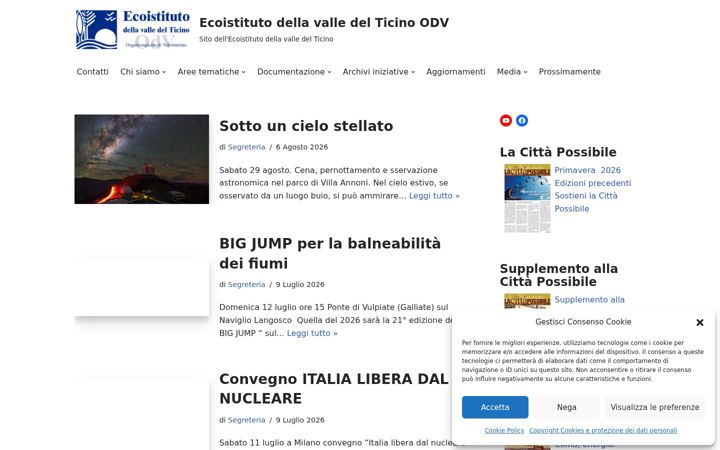Viewport: 720px width, 450px height.
Task: Go to Aggiornamenti page
Action: 456,72
